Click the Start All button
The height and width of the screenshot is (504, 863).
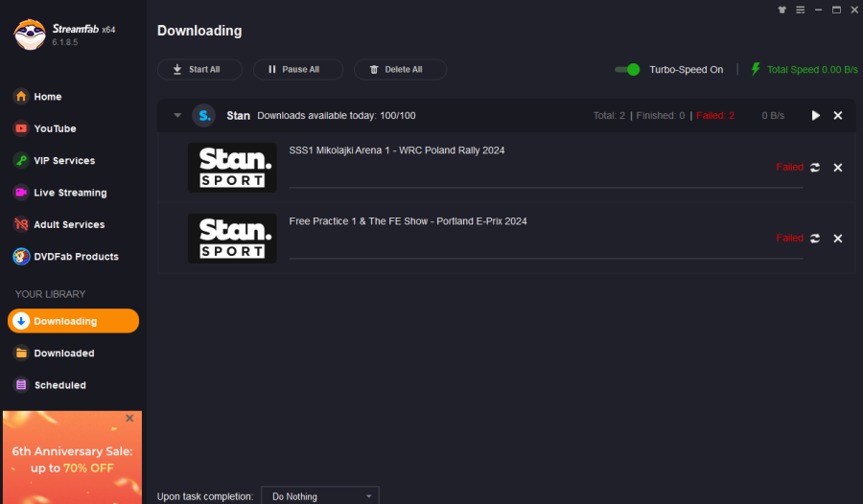coord(199,69)
